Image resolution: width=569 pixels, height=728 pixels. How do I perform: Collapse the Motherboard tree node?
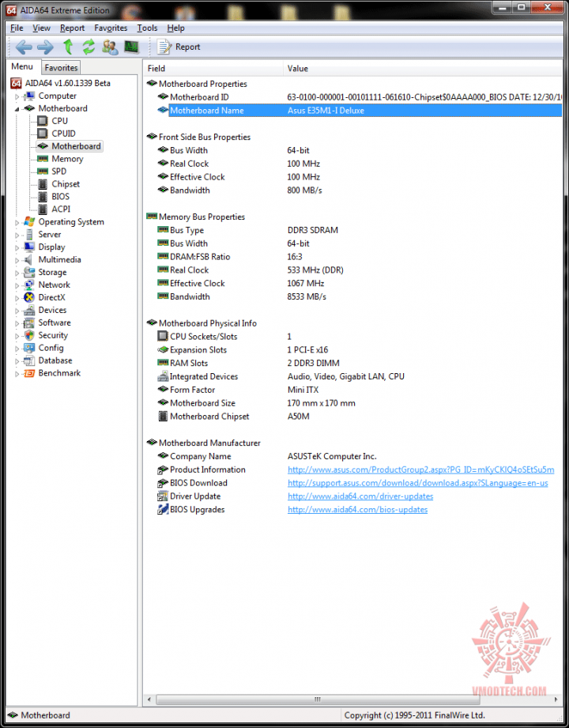pyautogui.click(x=17, y=109)
